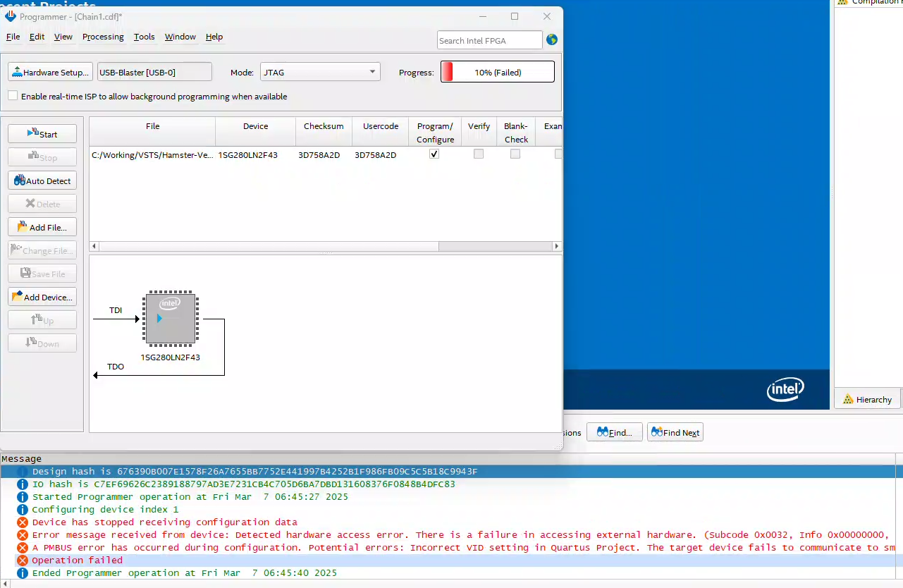Open the Edit menu
Screen dimensions: 903x588
coord(37,37)
